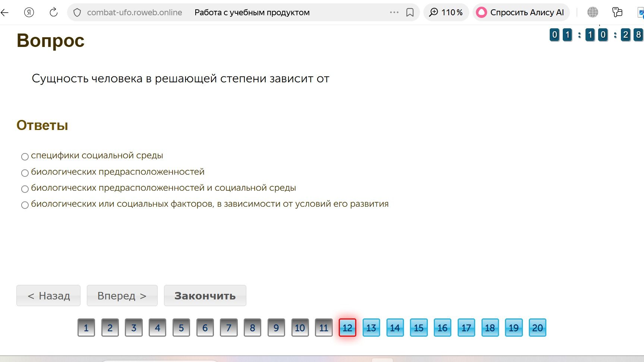Open the Yandex home icon

(29, 12)
